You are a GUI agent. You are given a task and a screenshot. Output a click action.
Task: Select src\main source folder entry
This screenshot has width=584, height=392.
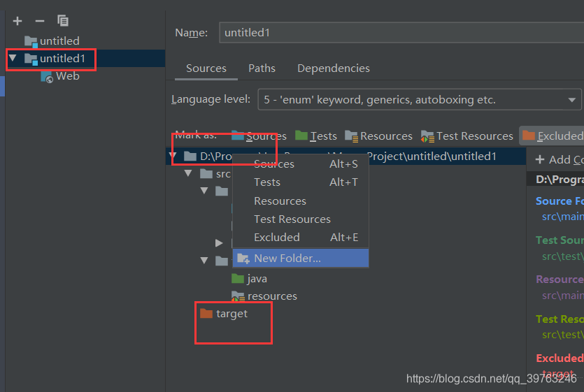pos(563,217)
